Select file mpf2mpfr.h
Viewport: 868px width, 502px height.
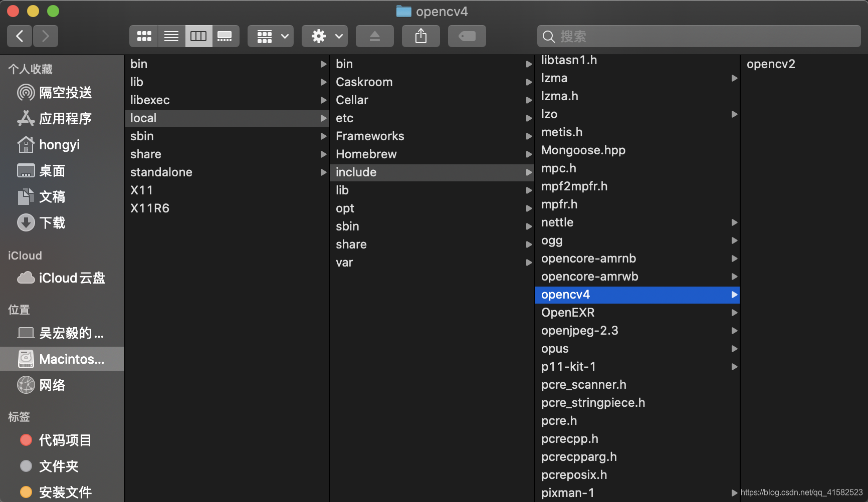[x=637, y=186]
